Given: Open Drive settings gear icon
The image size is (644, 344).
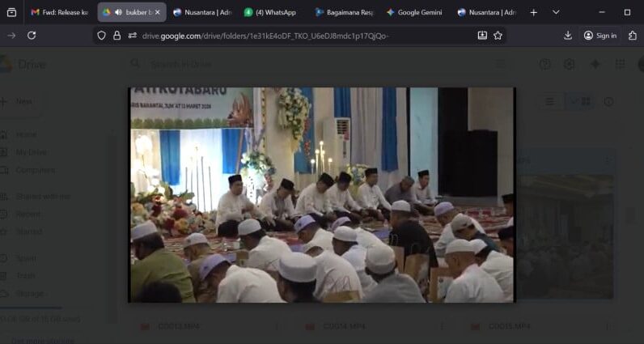Looking at the screenshot, I should point(570,65).
